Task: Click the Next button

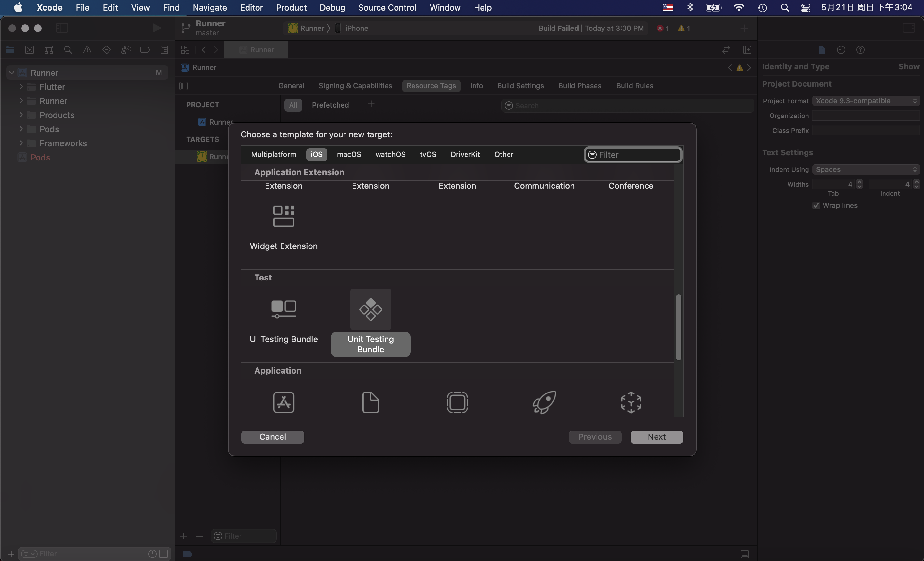Action: [x=656, y=436]
